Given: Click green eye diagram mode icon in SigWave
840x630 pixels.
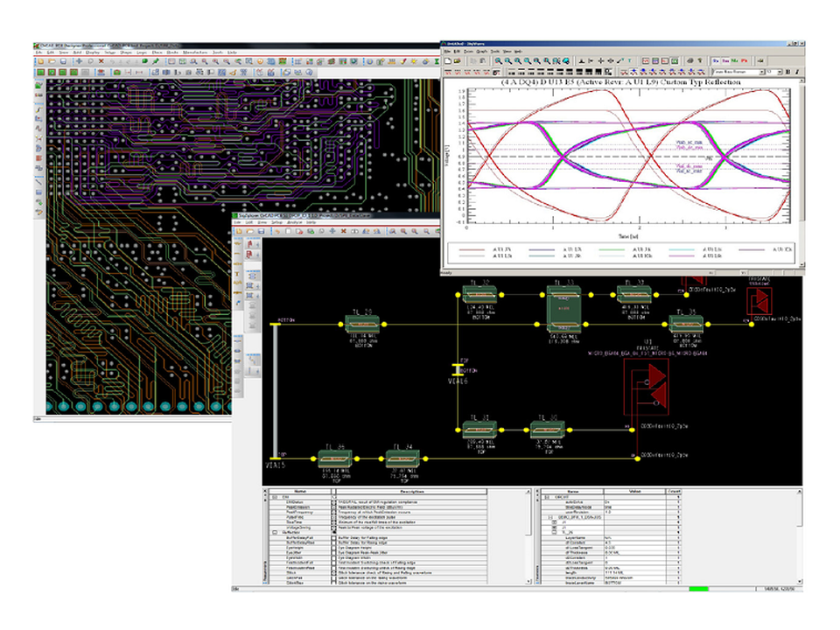Looking at the screenshot, I should pos(675,60).
